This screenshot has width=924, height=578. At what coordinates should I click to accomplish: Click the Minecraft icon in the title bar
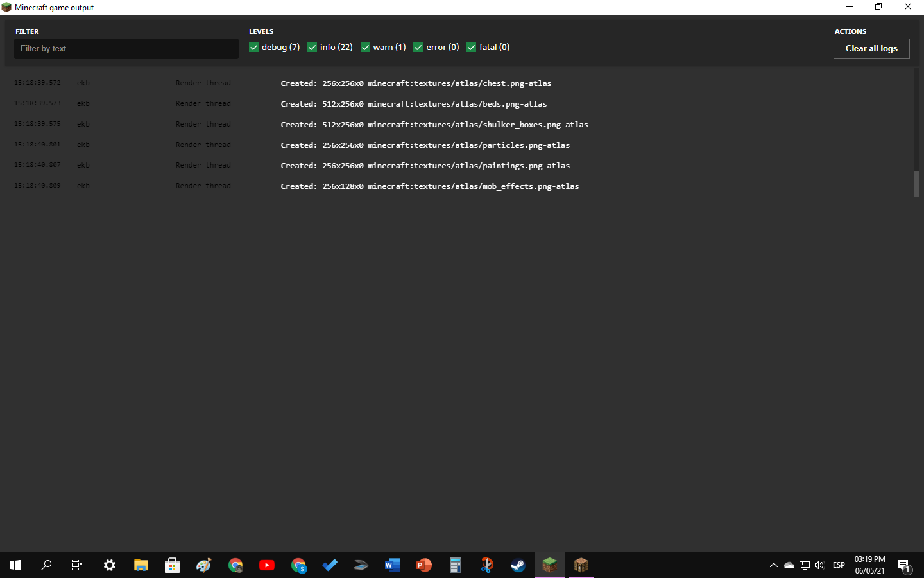pyautogui.click(x=6, y=7)
